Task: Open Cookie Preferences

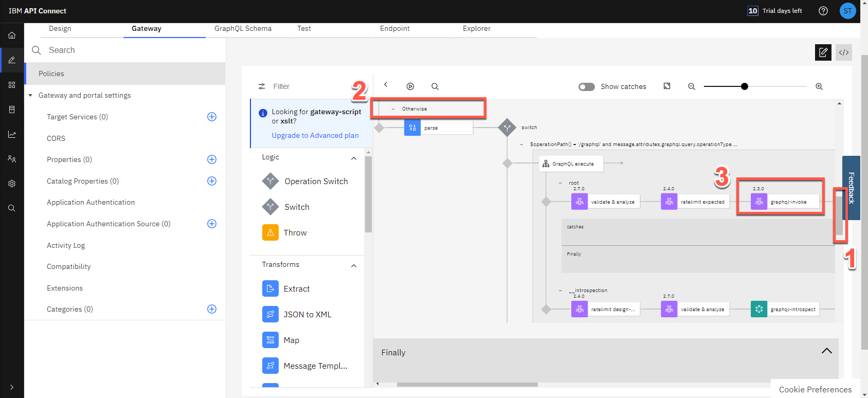Action: pyautogui.click(x=815, y=389)
